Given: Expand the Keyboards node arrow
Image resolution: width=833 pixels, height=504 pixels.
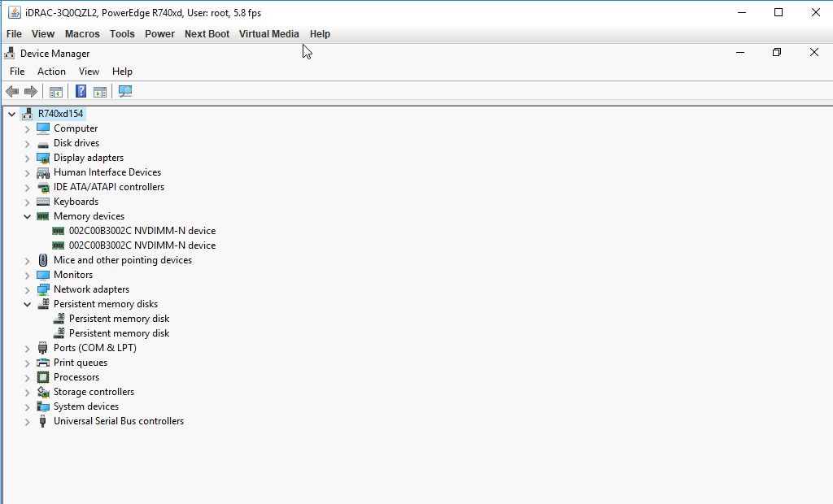Looking at the screenshot, I should click(x=27, y=202).
